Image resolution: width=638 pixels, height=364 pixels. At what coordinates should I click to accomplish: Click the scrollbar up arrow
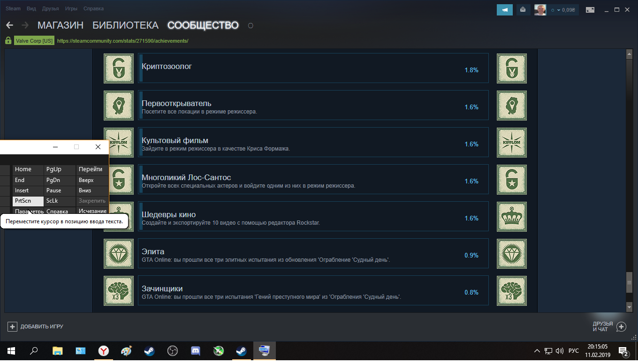tap(630, 54)
